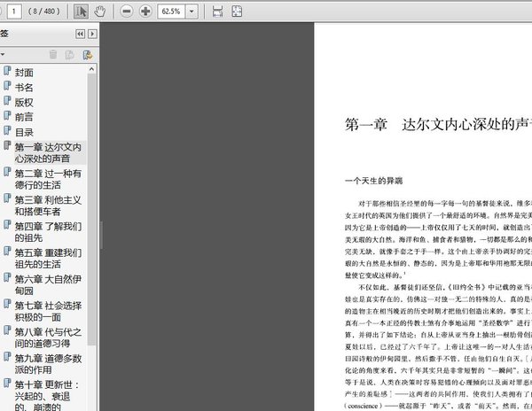Click the bookmark icon beside 第三章

pyautogui.click(x=7, y=198)
